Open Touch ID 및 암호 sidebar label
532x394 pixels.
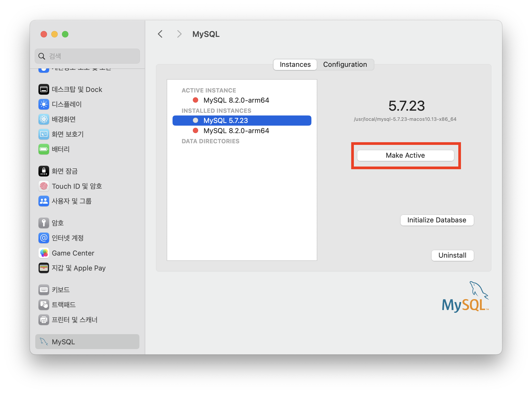coord(77,186)
